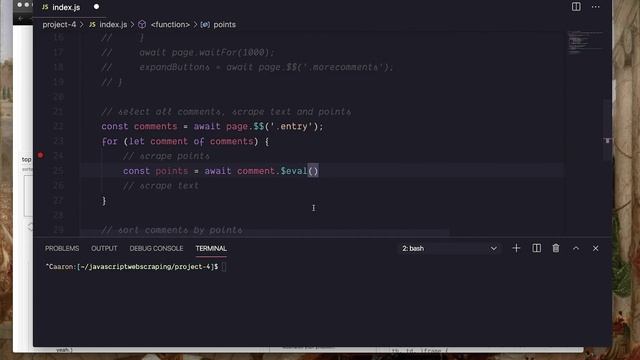This screenshot has width=640, height=360.
Task: Switch to the PROBLEMS panel tab
Action: (62, 249)
